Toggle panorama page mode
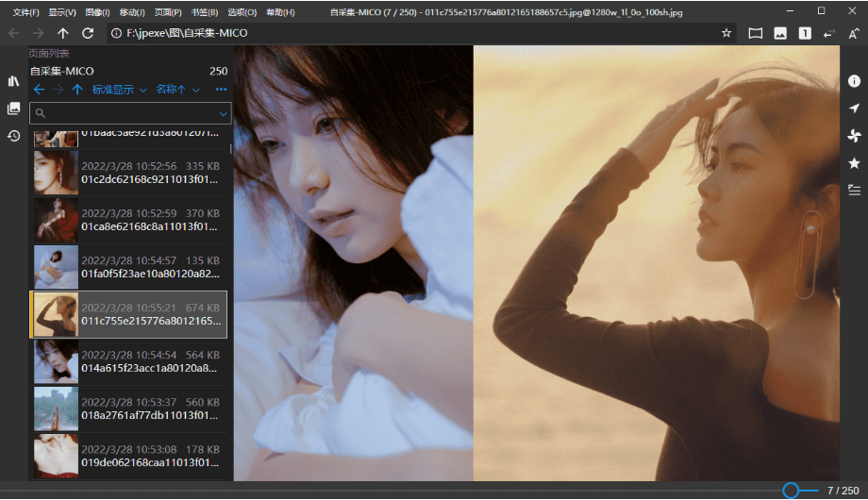Viewport: 868px width, 500px height. (755, 33)
